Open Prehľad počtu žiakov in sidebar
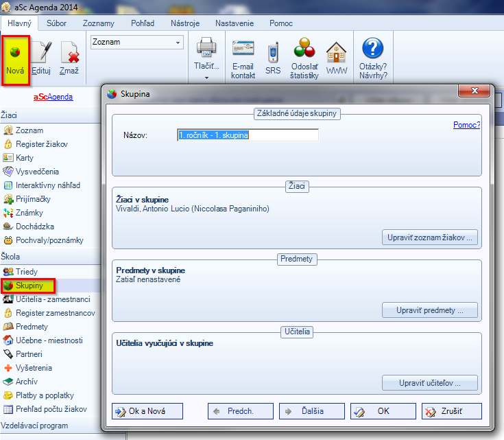The height and width of the screenshot is (440, 504). 45,409
